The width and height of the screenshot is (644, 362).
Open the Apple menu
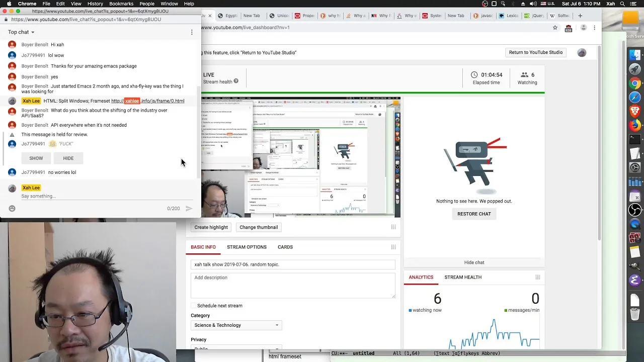[x=9, y=4]
